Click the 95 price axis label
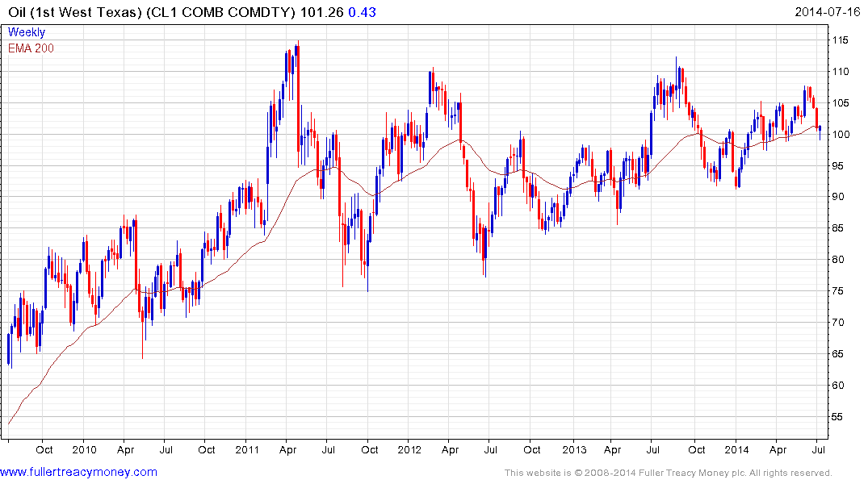The height and width of the screenshot is (484, 868). [x=838, y=166]
